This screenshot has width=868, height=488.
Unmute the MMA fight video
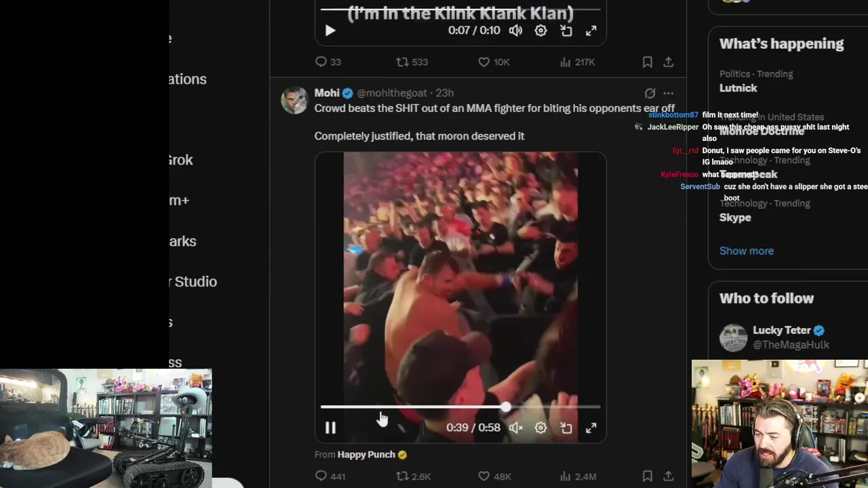point(516,428)
